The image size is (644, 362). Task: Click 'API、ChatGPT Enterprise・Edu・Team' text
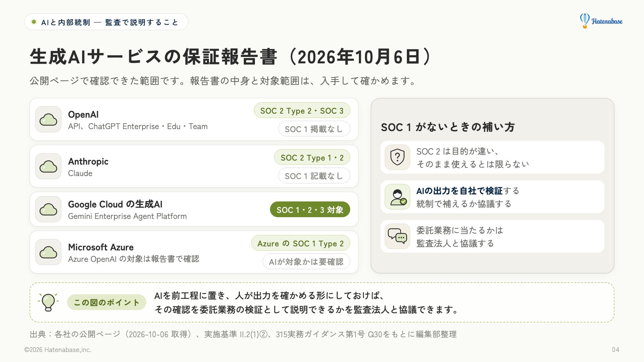(138, 126)
